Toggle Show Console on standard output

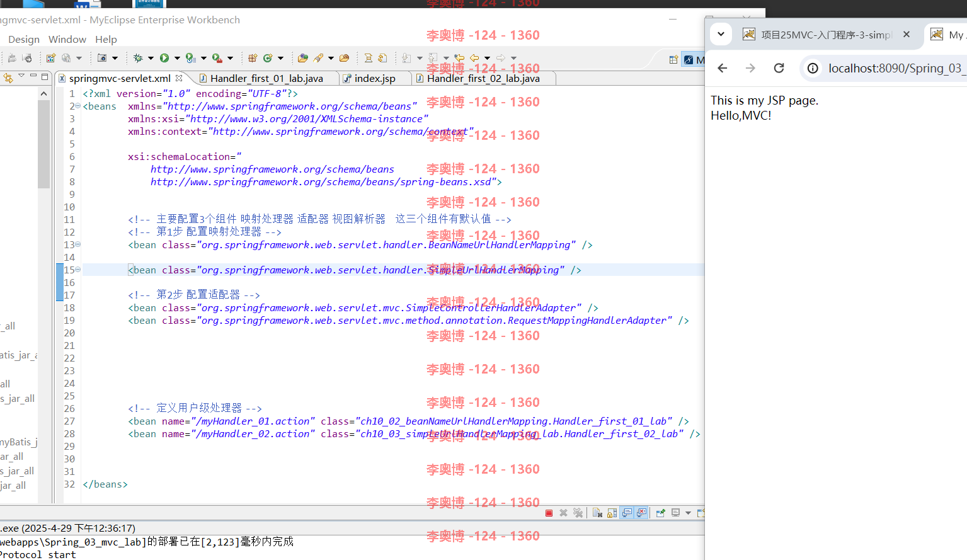[x=627, y=513]
